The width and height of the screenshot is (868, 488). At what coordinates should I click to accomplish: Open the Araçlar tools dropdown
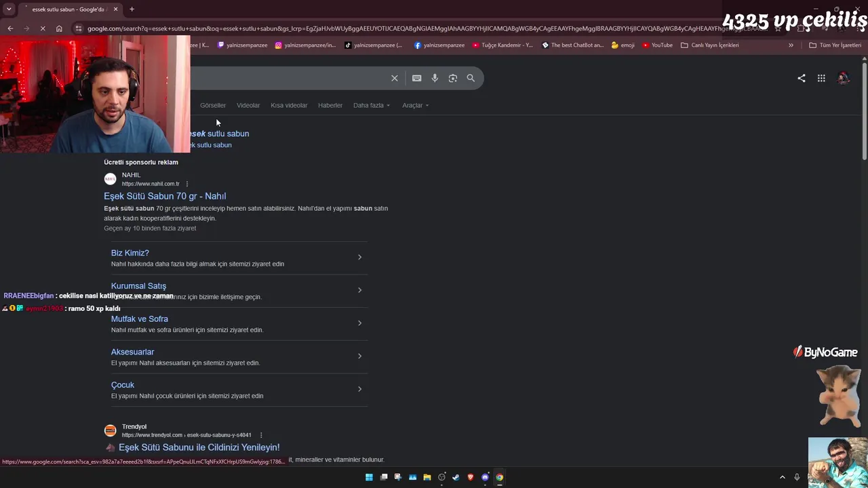(x=416, y=106)
